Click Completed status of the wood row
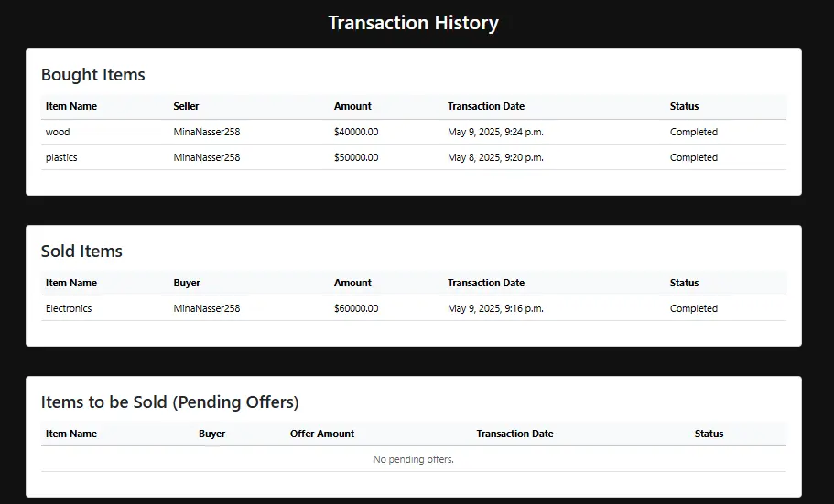This screenshot has height=504, width=834. [x=694, y=132]
